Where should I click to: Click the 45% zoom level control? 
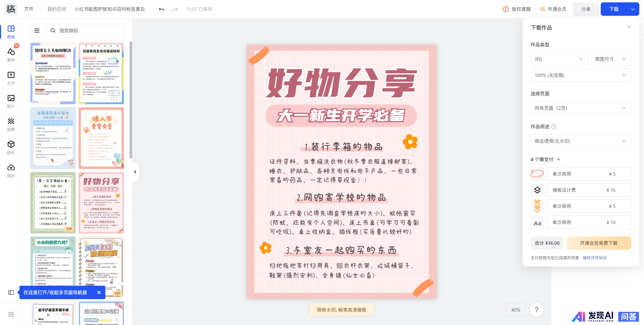coord(516,310)
